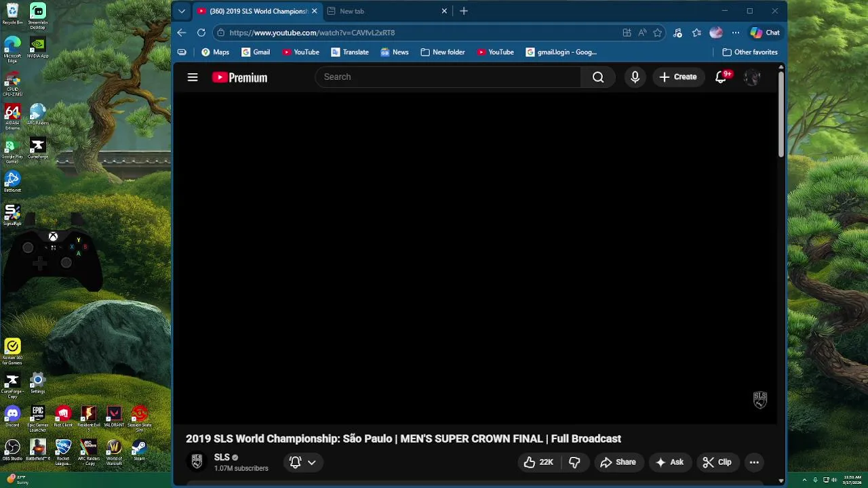This screenshot has height=488, width=868.
Task: Select the Epic Games Launcher shortcut
Action: click(x=38, y=419)
